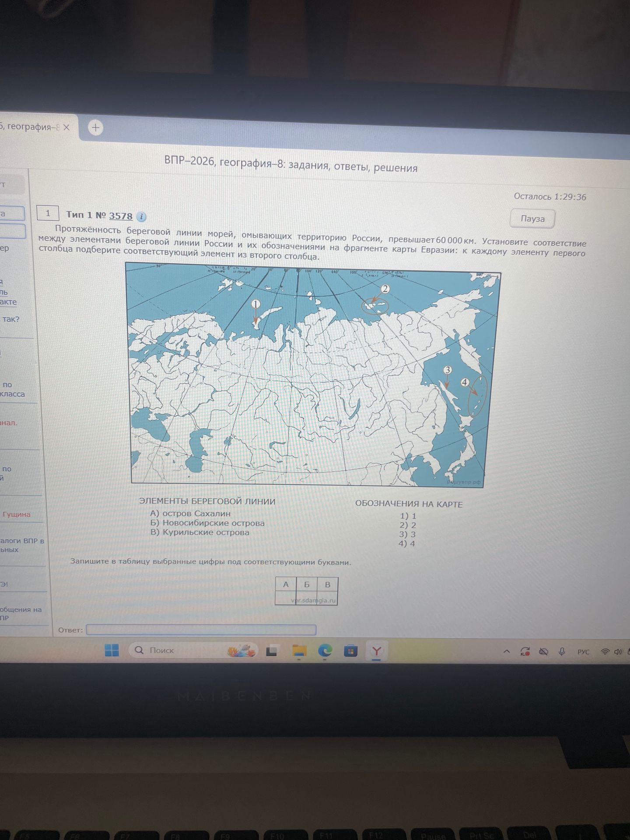
Task: Open Task View in the taskbar
Action: pos(272,651)
